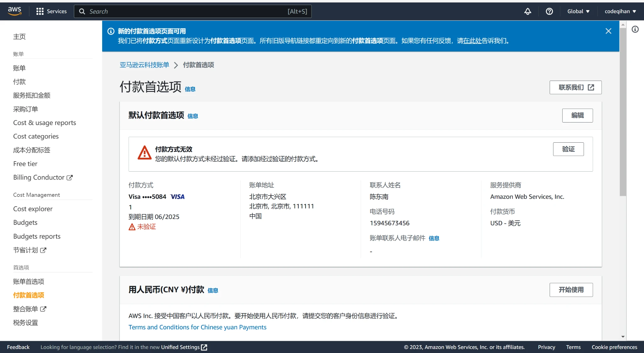Open Terms and Conditions for Chinese yuan Payments
The image size is (644, 353).
197,327
